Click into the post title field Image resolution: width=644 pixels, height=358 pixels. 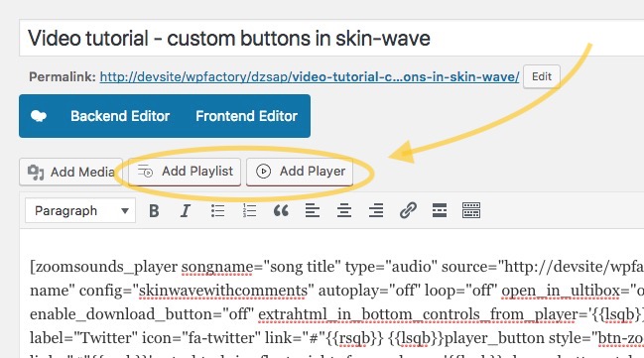[331, 39]
